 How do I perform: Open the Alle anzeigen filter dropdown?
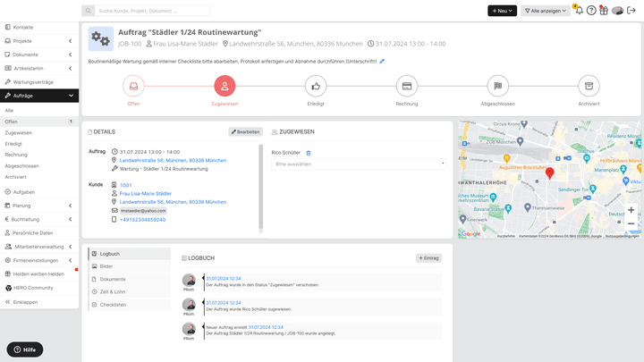click(x=546, y=11)
